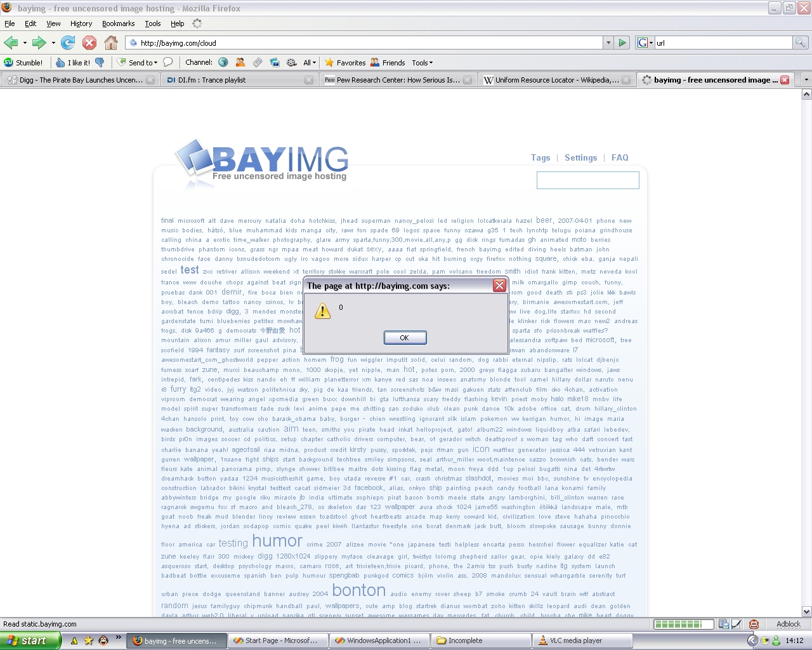Screen dimensions: 812x650
Task: Open the Google search engine selector
Action: click(x=644, y=43)
